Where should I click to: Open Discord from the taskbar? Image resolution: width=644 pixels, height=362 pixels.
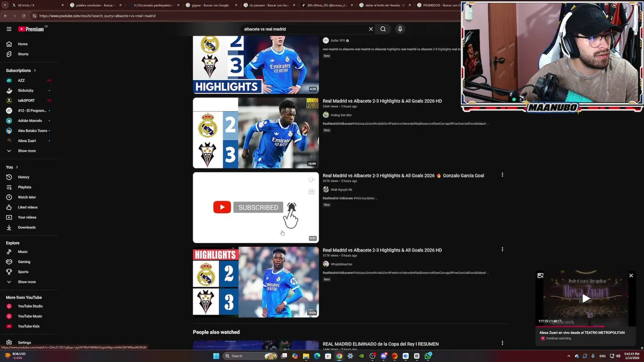pos(383,356)
